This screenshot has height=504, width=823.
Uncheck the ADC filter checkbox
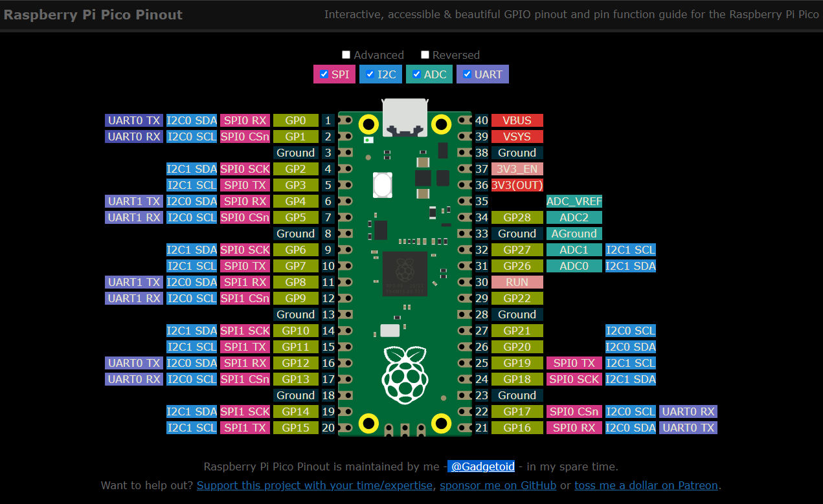(x=416, y=74)
